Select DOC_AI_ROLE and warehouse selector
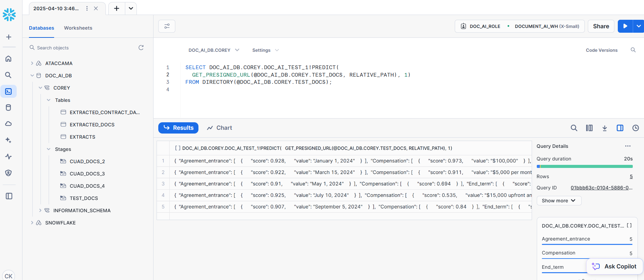644x280 pixels. (519, 26)
